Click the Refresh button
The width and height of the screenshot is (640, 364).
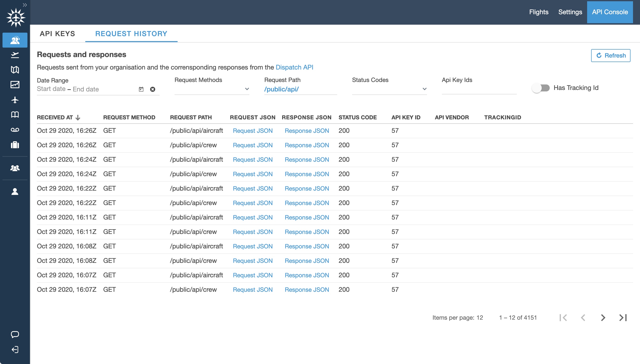pos(610,55)
